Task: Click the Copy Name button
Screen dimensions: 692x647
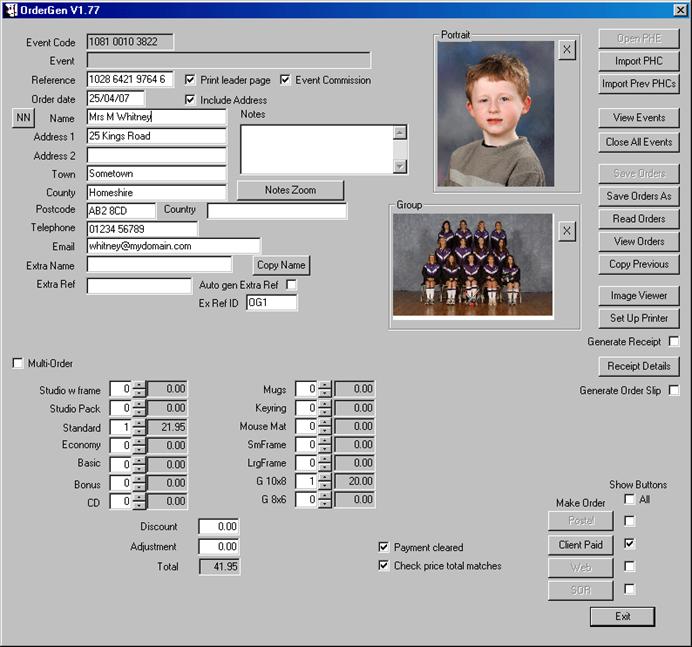Action: (281, 265)
